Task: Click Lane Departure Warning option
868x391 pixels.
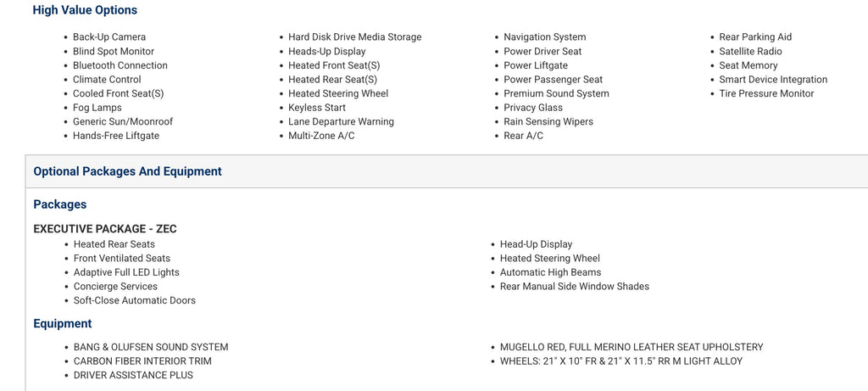Action: pos(341,122)
